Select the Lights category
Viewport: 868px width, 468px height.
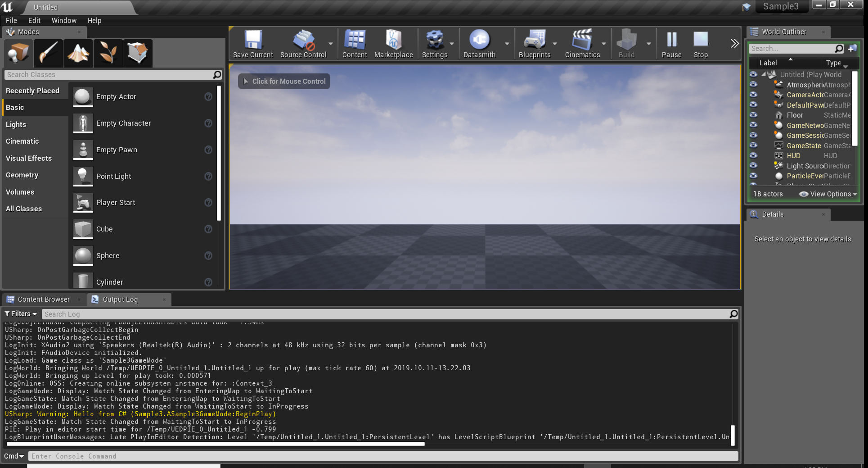click(x=36, y=124)
